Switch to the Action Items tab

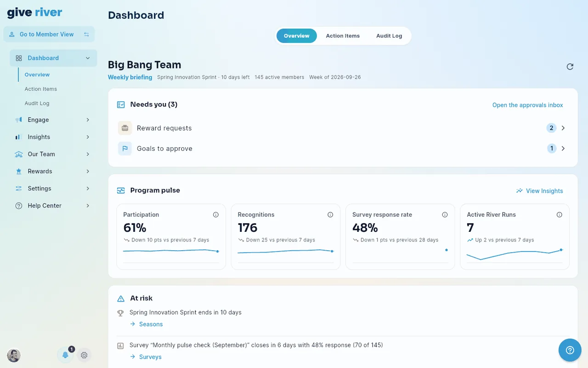tap(343, 36)
